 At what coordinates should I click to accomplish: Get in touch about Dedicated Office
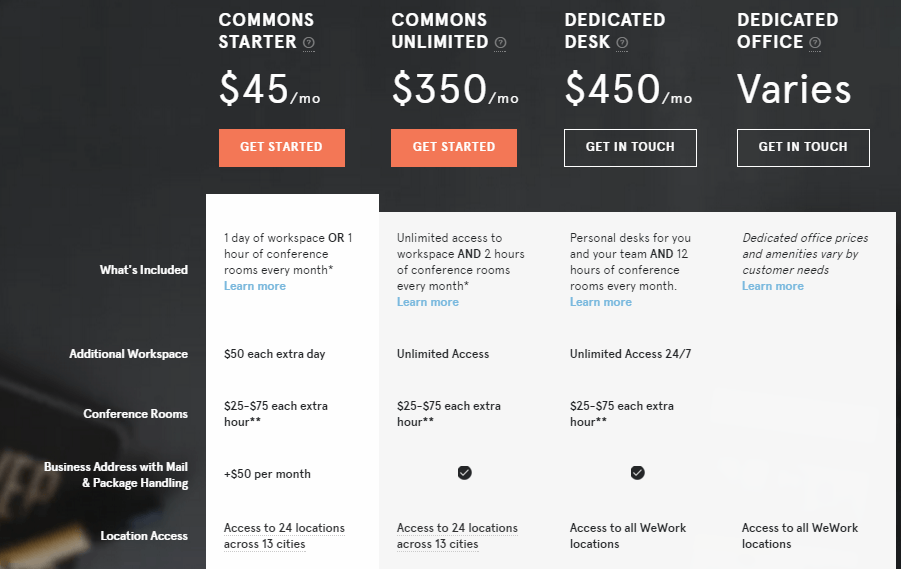(803, 148)
